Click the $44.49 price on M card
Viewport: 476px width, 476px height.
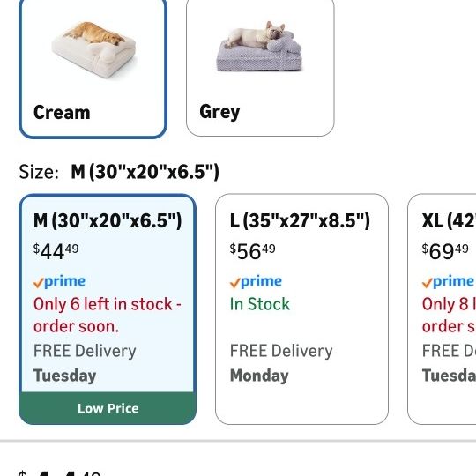click(56, 251)
